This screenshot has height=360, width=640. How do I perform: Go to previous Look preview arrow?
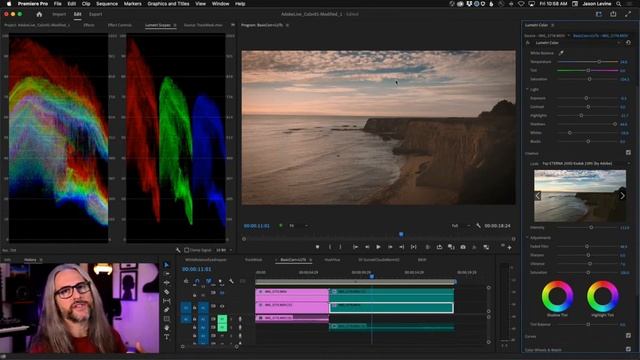[538, 196]
